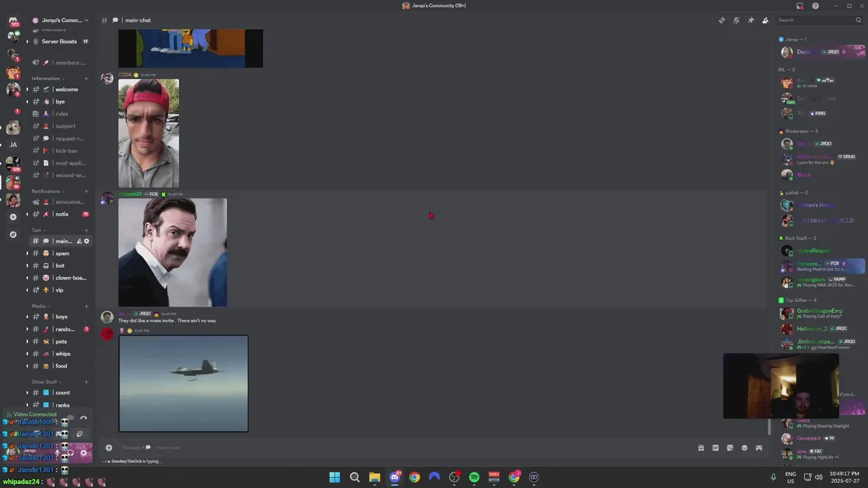
Task: Open the whips channel
Action: click(60, 354)
